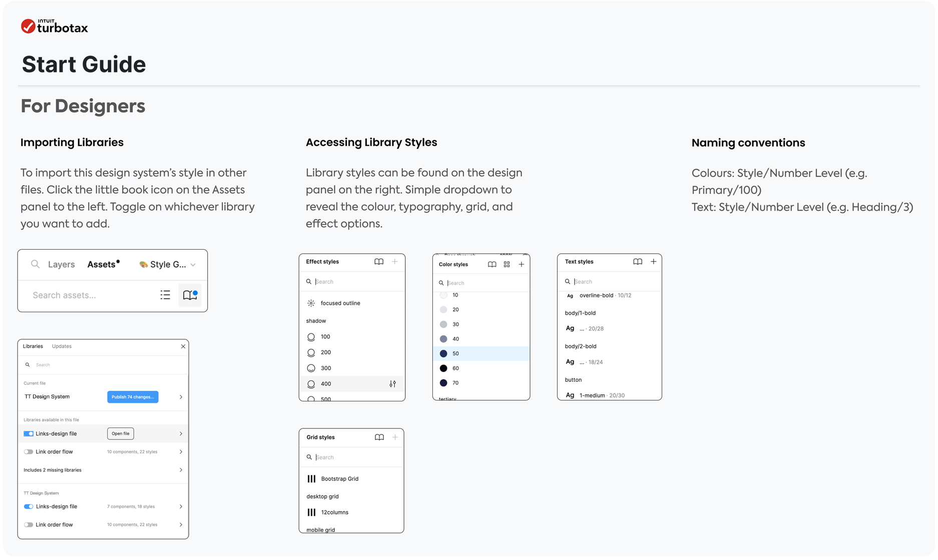The image size is (938, 560).
Task: Click shadow 100 effect icon
Action: pyautogui.click(x=311, y=337)
